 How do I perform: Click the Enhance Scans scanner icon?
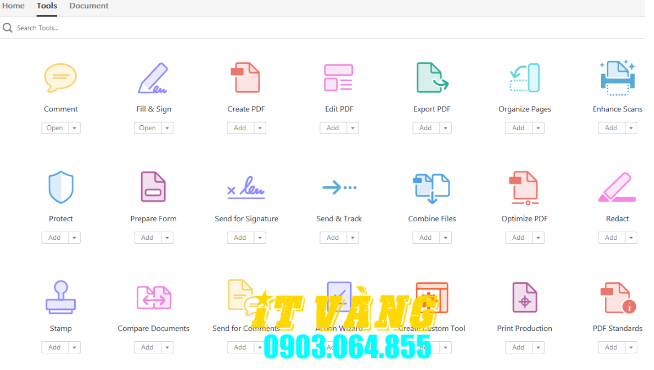point(618,78)
